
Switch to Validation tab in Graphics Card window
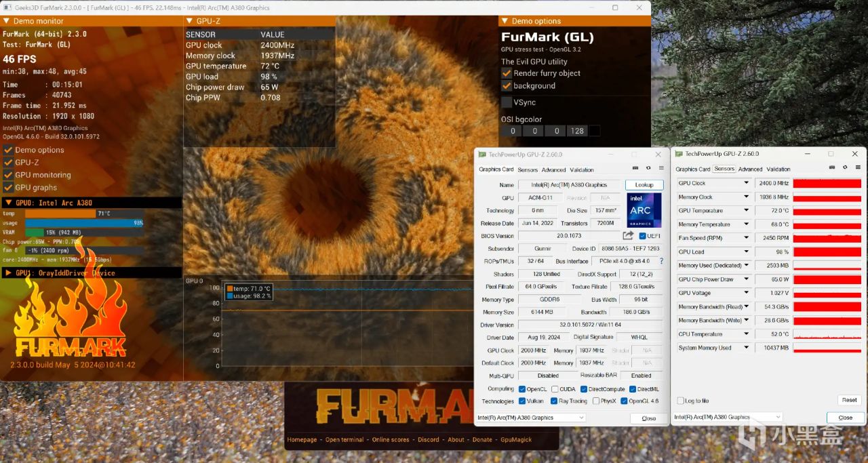[582, 169]
